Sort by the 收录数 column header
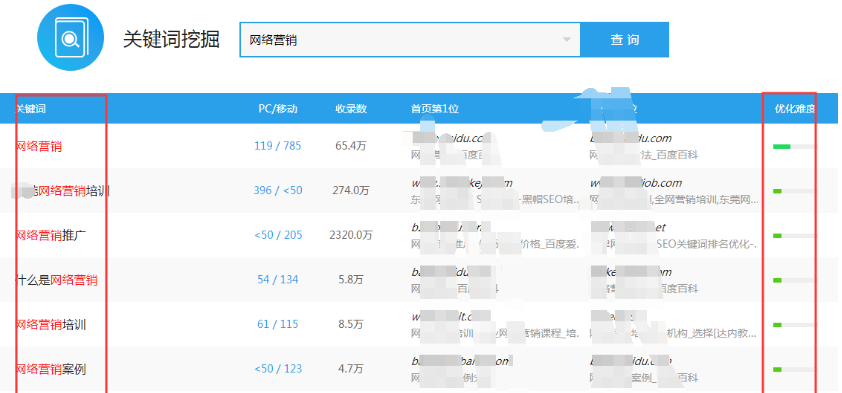This screenshot has width=842, height=393. coord(351,109)
